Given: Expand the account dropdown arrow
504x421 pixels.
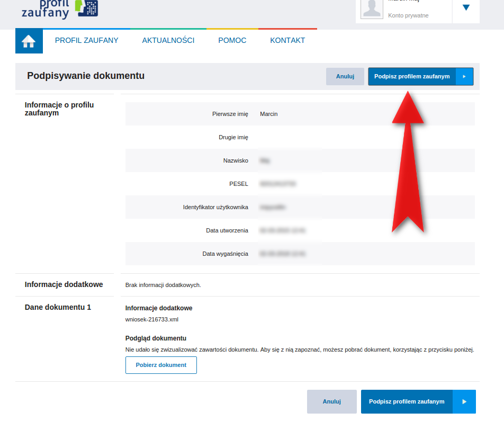Looking at the screenshot, I should (466, 8).
